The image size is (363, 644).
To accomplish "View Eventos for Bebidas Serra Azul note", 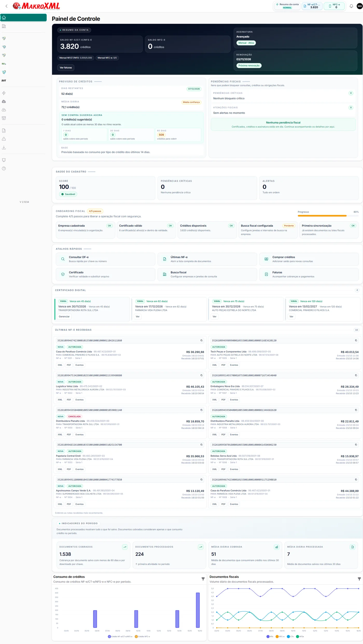I will click(x=234, y=469).
